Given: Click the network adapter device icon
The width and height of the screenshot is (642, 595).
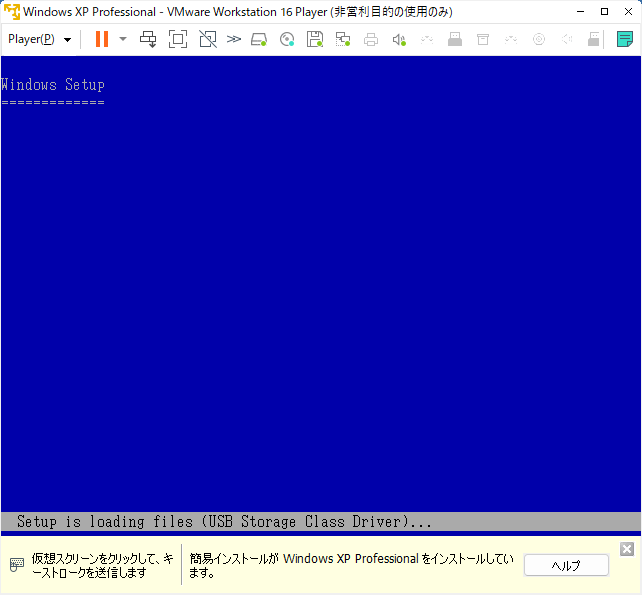Looking at the screenshot, I should point(343,39).
